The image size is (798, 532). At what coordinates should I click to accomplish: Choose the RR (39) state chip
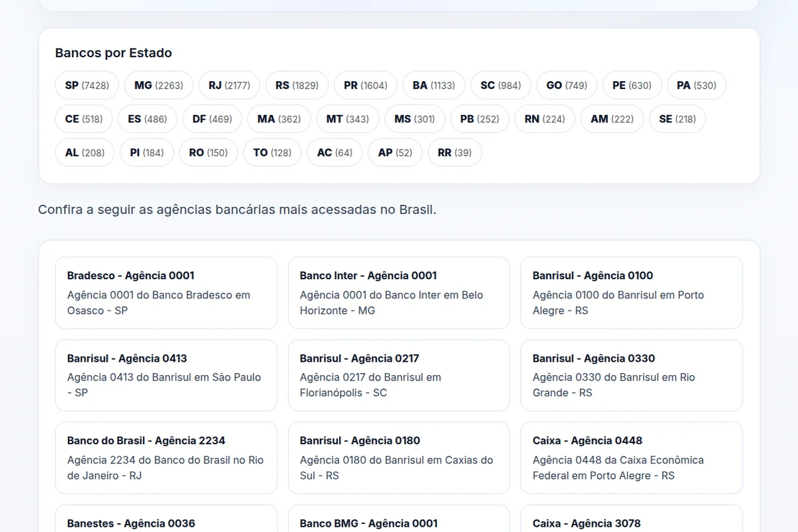tap(455, 152)
